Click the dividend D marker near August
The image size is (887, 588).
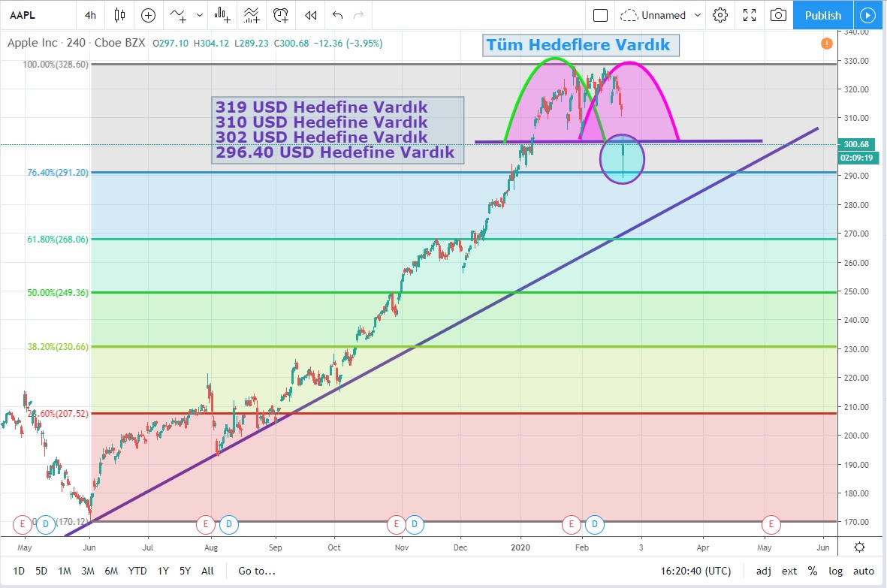[x=228, y=524]
